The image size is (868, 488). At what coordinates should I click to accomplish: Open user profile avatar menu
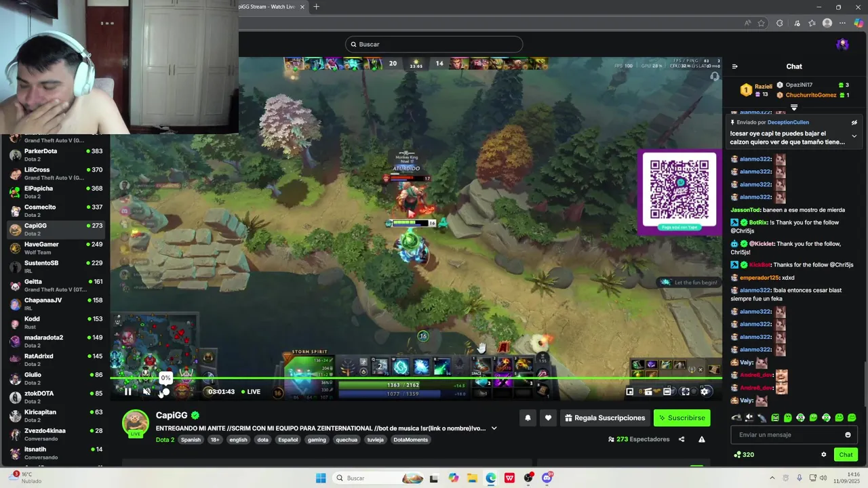click(x=842, y=44)
